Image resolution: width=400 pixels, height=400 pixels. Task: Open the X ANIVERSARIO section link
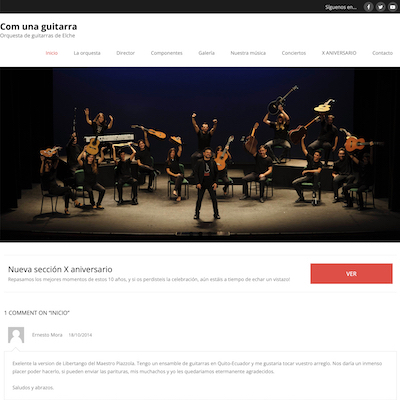tap(339, 53)
